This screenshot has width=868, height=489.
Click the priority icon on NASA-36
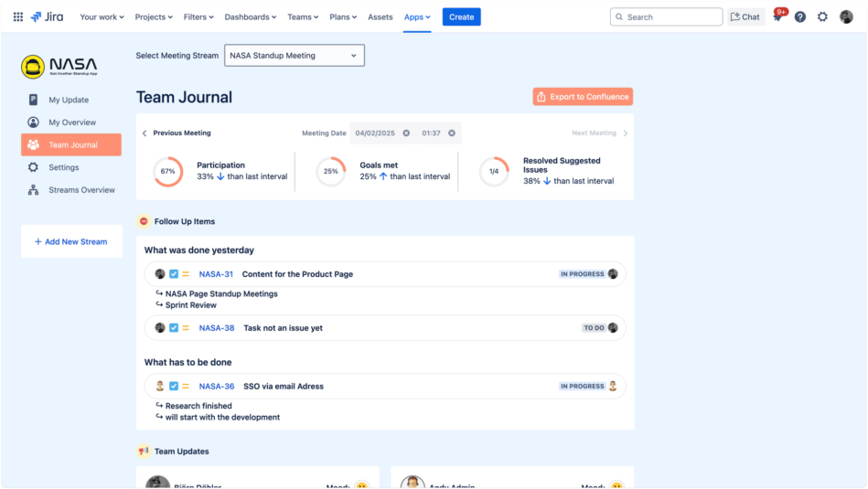186,386
